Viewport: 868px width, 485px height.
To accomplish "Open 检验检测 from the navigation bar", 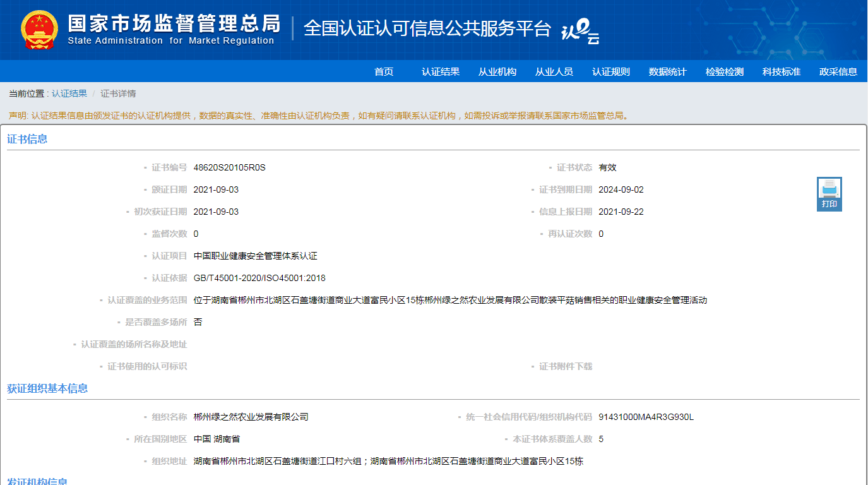I will pos(725,72).
